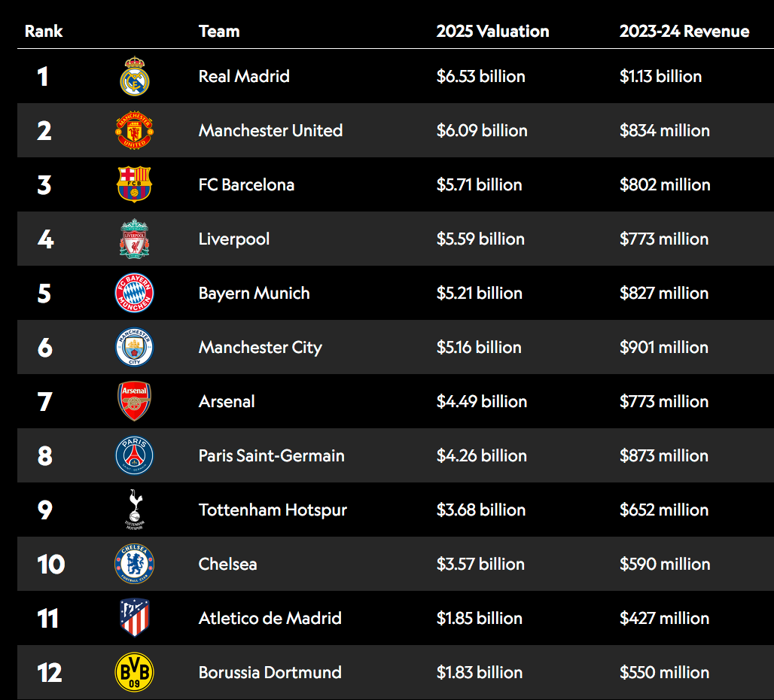Screen dimensions: 774x700
Task: Select the Arsenal cannon crest
Action: point(134,401)
